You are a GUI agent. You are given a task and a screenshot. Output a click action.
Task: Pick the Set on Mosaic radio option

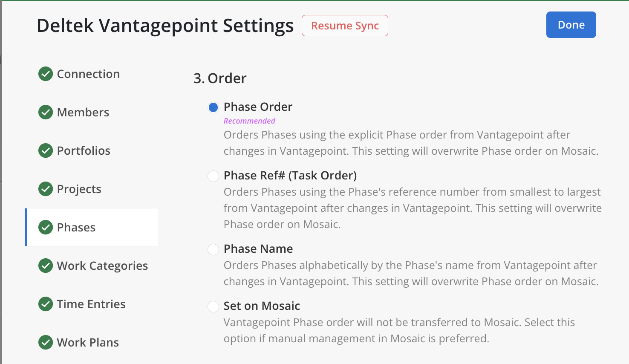pos(213,306)
